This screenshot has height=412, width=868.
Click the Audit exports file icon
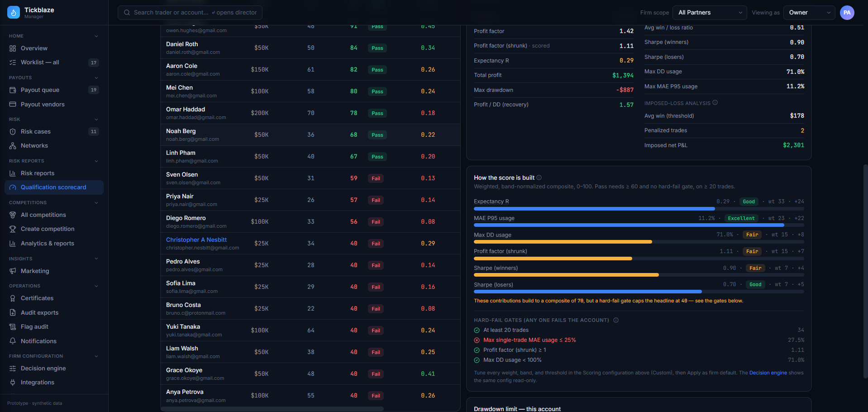coord(13,313)
